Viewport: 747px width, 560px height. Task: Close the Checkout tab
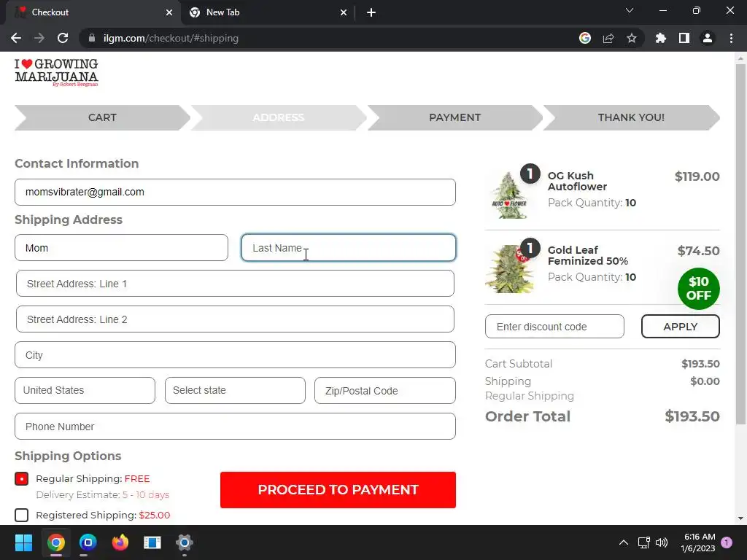pyautogui.click(x=169, y=12)
